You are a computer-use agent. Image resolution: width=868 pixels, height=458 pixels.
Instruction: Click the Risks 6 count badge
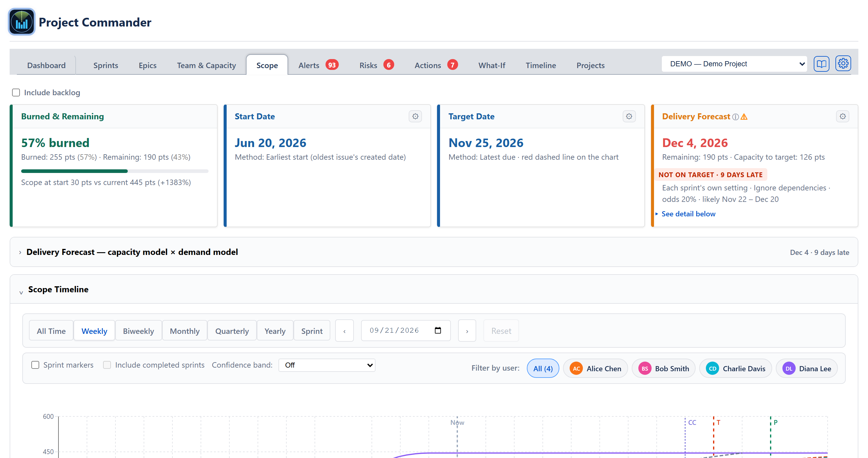point(388,65)
